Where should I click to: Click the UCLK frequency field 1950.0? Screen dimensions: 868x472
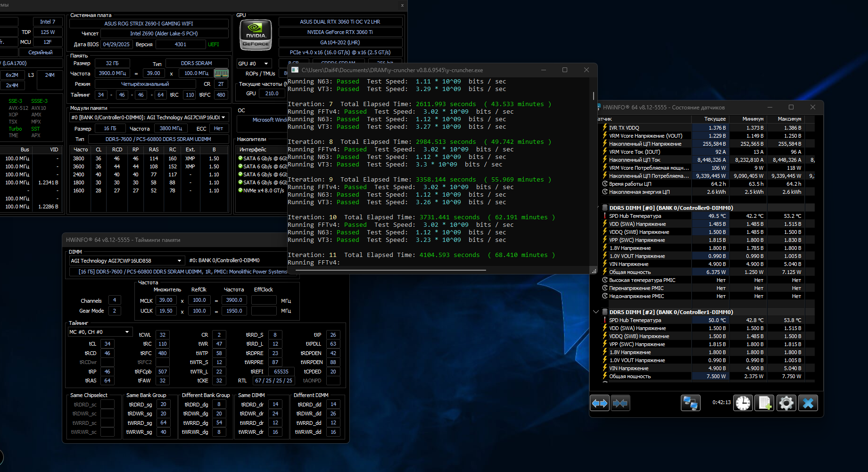(234, 311)
